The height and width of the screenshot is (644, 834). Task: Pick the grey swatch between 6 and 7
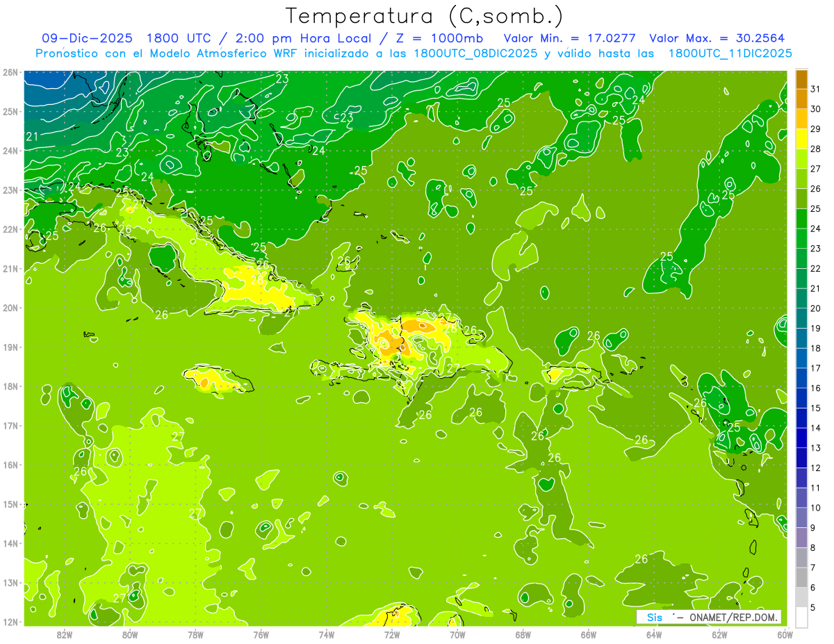[801, 578]
